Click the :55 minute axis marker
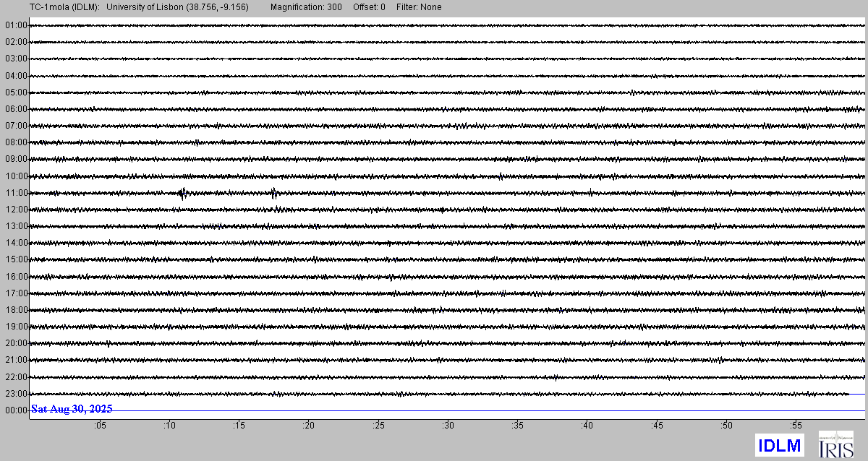Screen dimensions: 868x461 coord(796,426)
